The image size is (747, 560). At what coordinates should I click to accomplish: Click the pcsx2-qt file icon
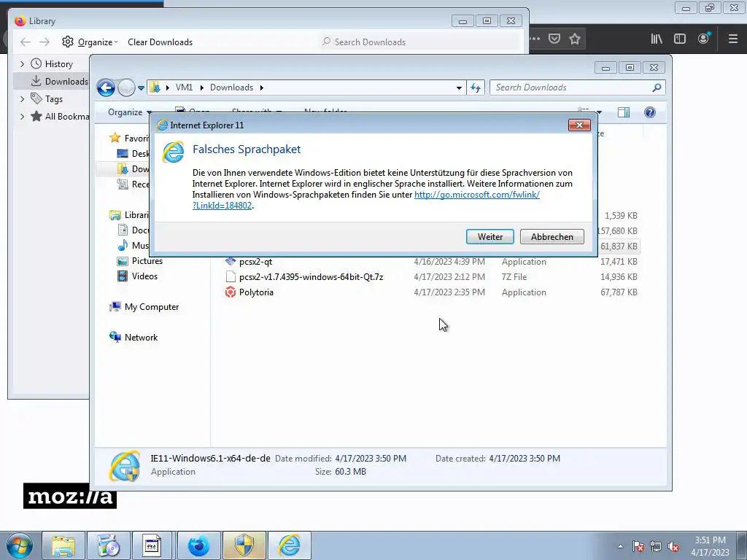coord(231,261)
